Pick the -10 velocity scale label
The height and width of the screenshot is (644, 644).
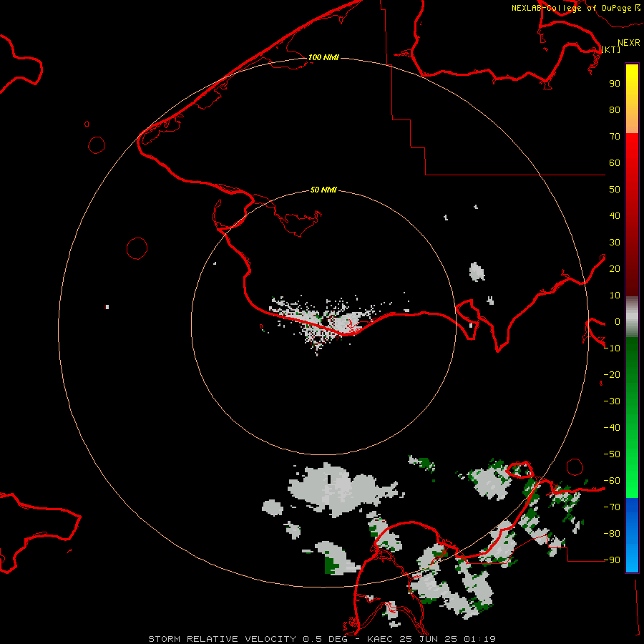[612, 348]
